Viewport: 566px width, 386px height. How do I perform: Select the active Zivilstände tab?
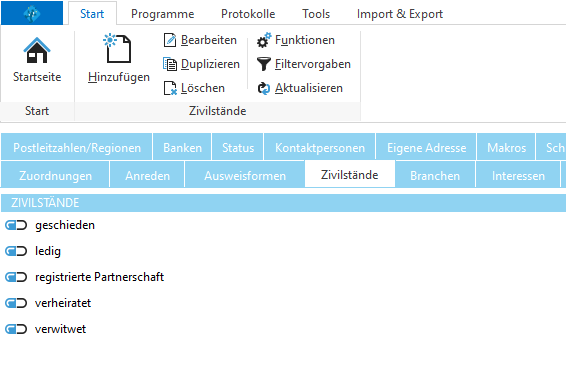[x=350, y=175]
